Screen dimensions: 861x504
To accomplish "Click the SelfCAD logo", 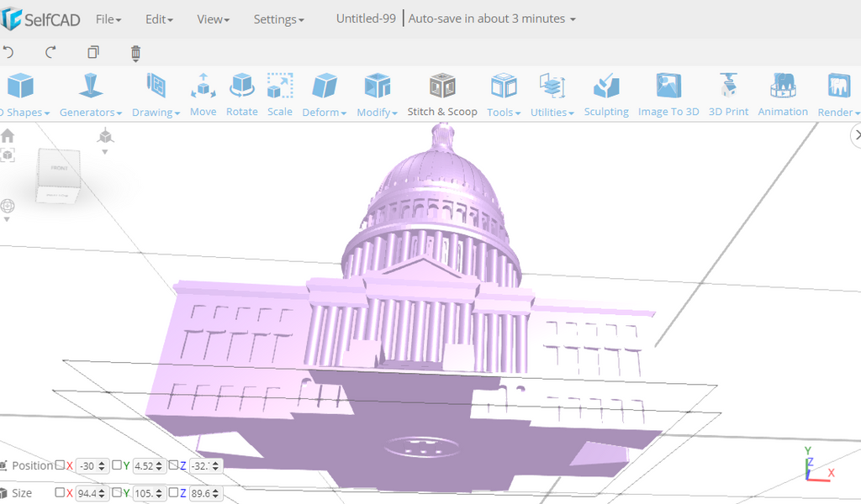I will point(40,19).
